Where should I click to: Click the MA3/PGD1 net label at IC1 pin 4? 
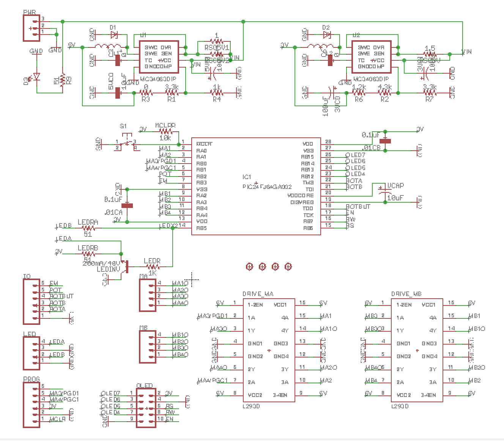click(x=161, y=161)
